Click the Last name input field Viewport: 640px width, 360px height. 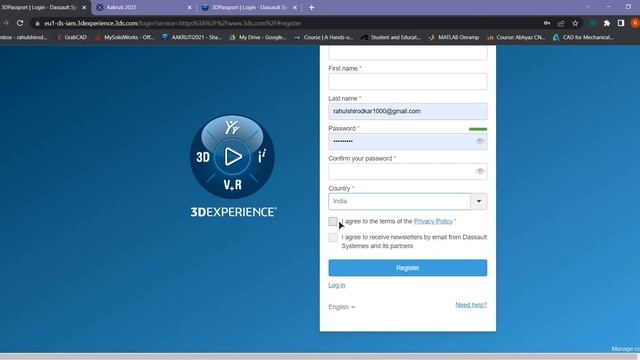(x=407, y=111)
